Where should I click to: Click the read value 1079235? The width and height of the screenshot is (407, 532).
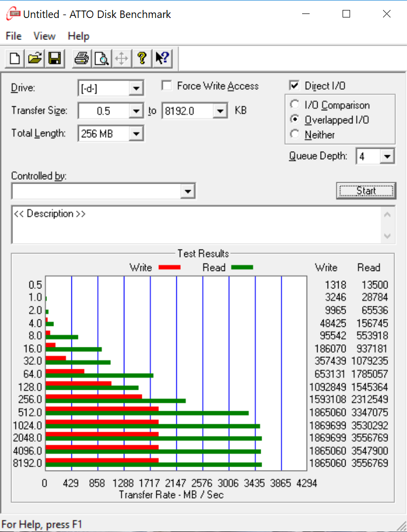coord(370,361)
